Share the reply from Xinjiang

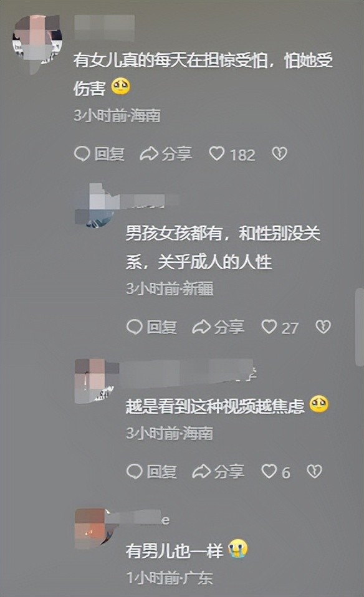click(x=218, y=327)
